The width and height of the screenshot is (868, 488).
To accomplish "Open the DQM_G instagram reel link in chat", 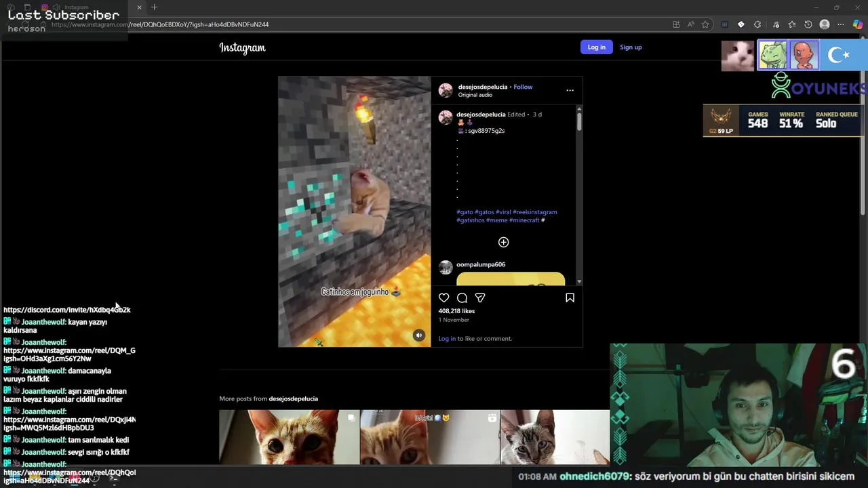I will click(69, 354).
